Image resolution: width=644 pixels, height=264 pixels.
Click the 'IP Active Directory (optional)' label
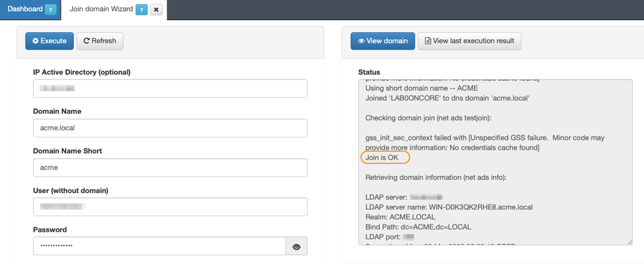point(82,72)
